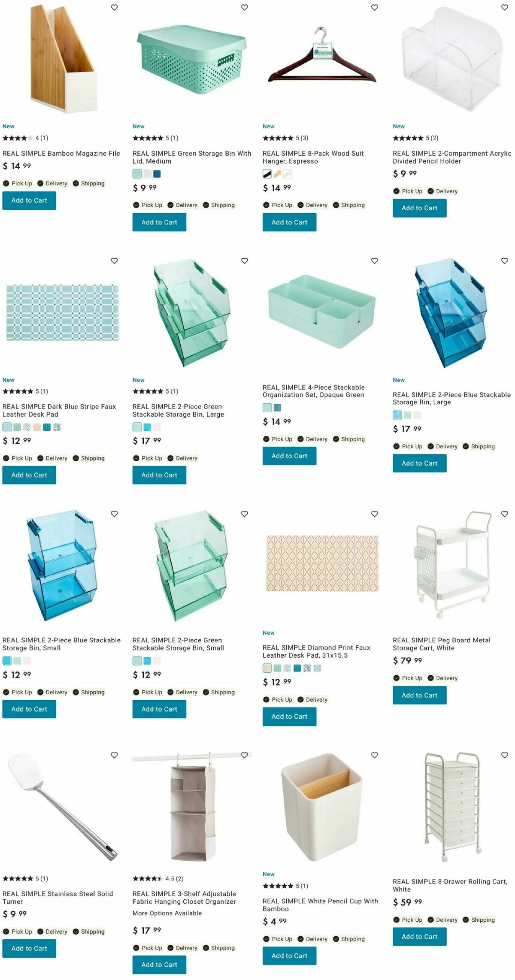Heart the Acrylic Divided Pencil Holder
Screen dimensions: 515x980
(x=504, y=7)
